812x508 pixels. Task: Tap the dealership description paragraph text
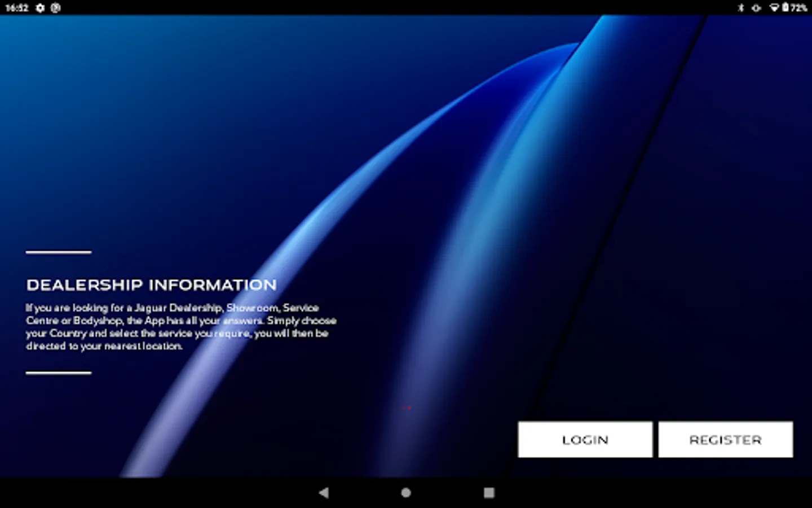[x=181, y=327]
